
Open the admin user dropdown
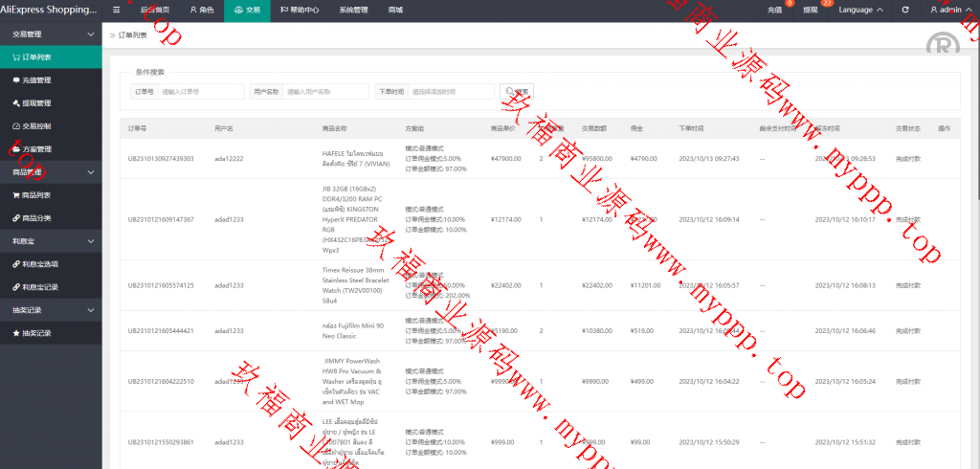pyautogui.click(x=946, y=10)
